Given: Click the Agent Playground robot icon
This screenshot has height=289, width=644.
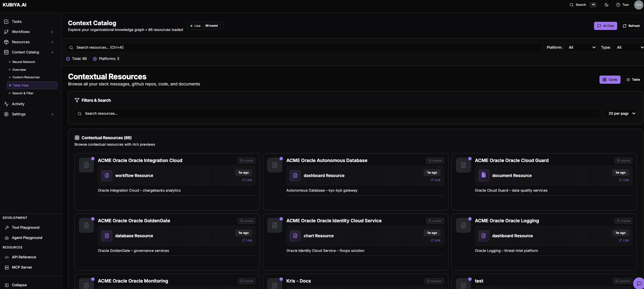Looking at the screenshot, I should [x=7, y=238].
